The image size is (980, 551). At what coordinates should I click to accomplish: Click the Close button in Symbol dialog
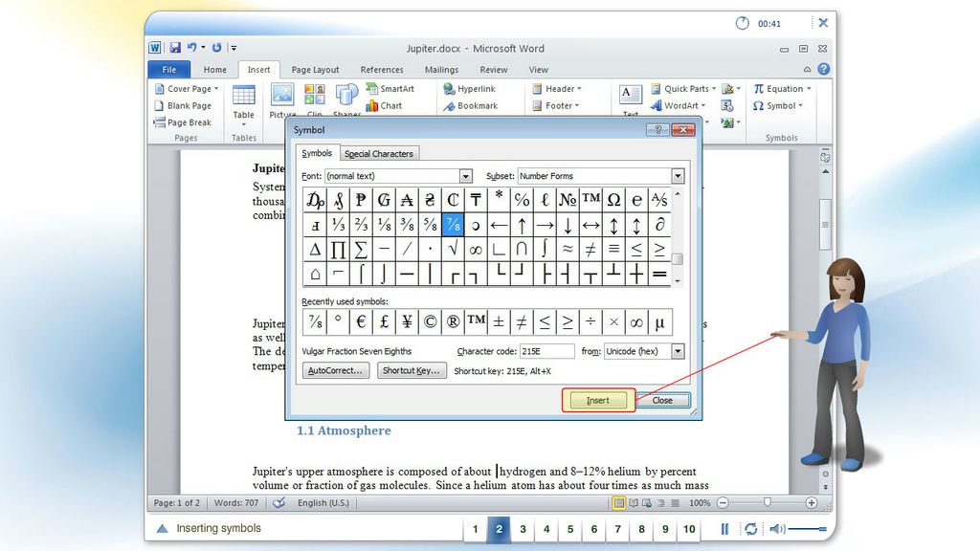[x=662, y=401]
